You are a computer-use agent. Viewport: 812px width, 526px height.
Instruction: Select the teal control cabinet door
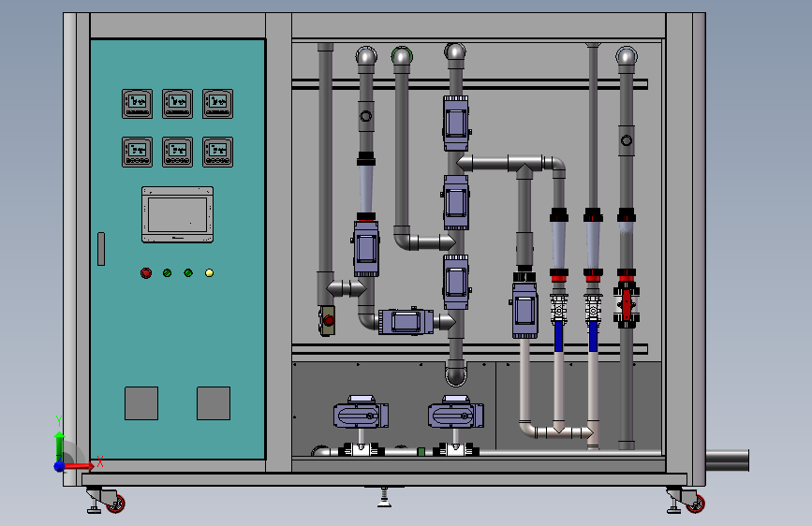pos(178,249)
